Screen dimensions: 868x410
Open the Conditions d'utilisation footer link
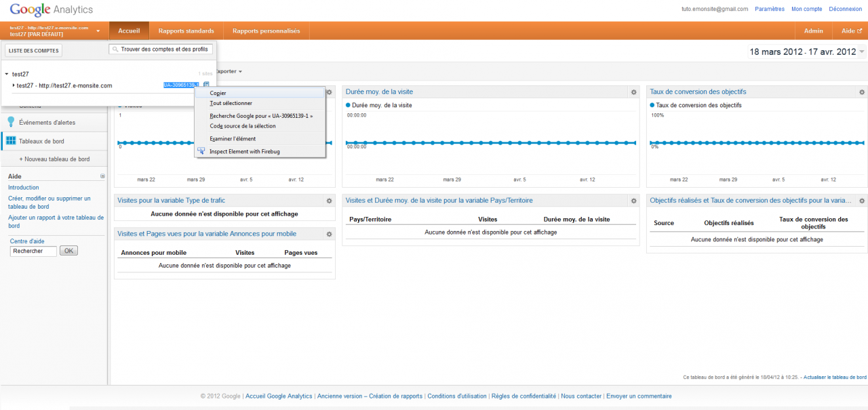pos(457,396)
